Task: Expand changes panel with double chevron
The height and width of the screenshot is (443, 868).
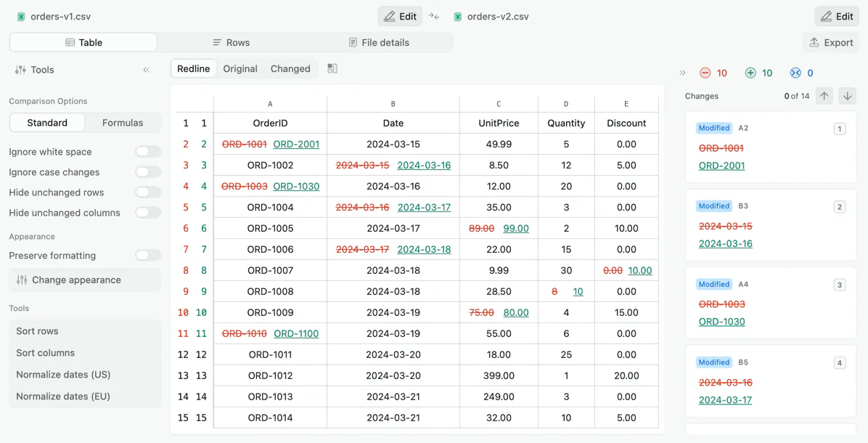Action: click(682, 73)
